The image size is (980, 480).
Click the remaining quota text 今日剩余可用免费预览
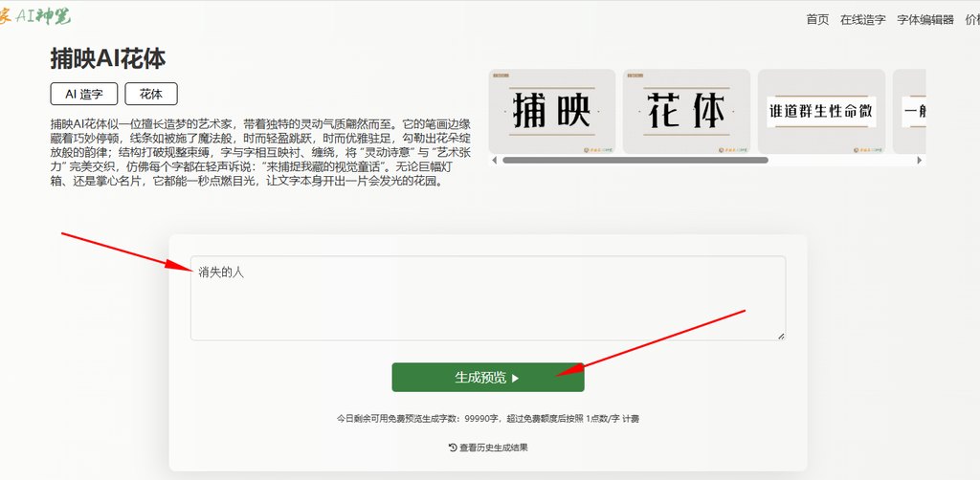[487, 419]
